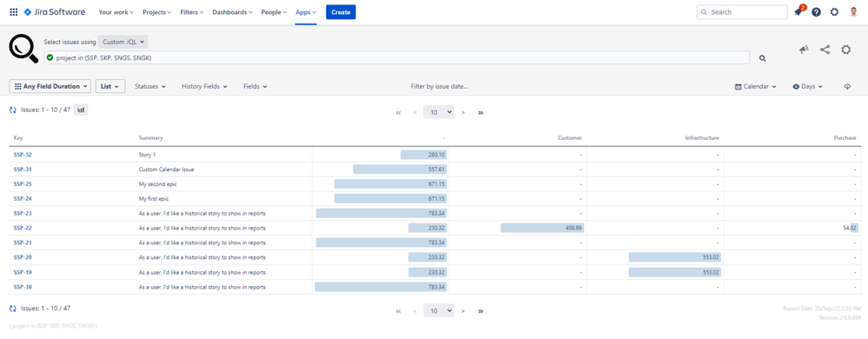This screenshot has width=868, height=339.
Task: Open the Your work menu
Action: (x=116, y=12)
